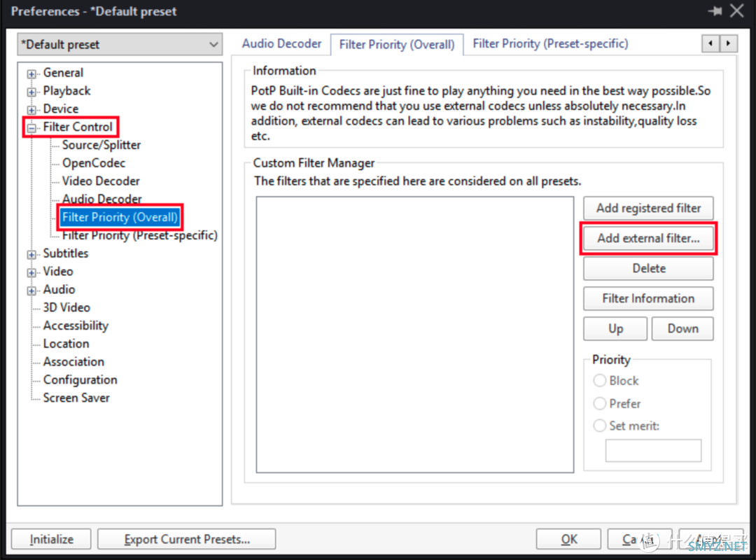756x560 pixels.
Task: Expand the Video tree node
Action: point(31,272)
